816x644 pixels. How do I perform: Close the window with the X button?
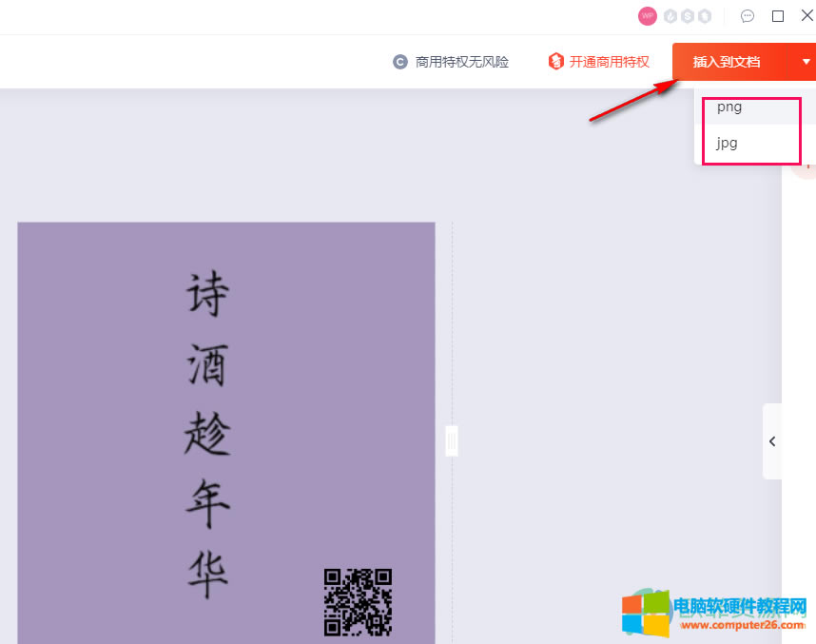806,16
